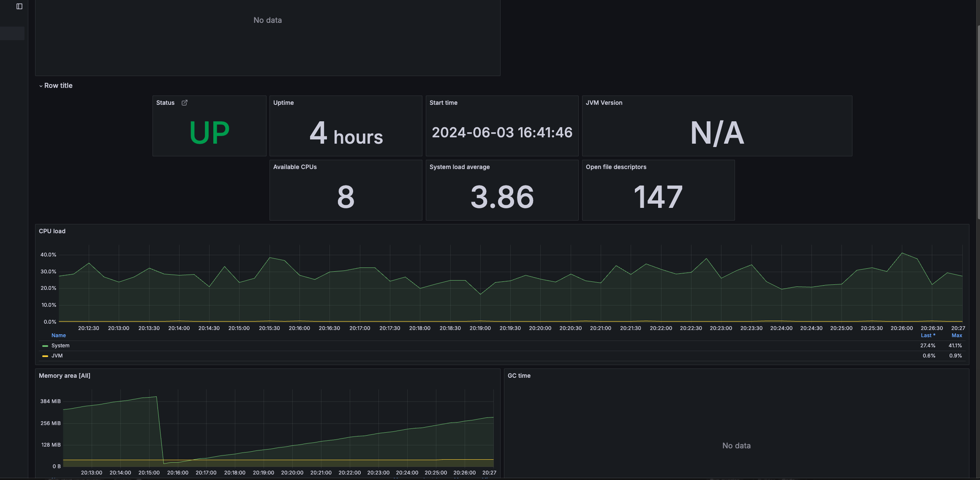
Task: Click the 0 B label on memory axis
Action: coord(57,466)
